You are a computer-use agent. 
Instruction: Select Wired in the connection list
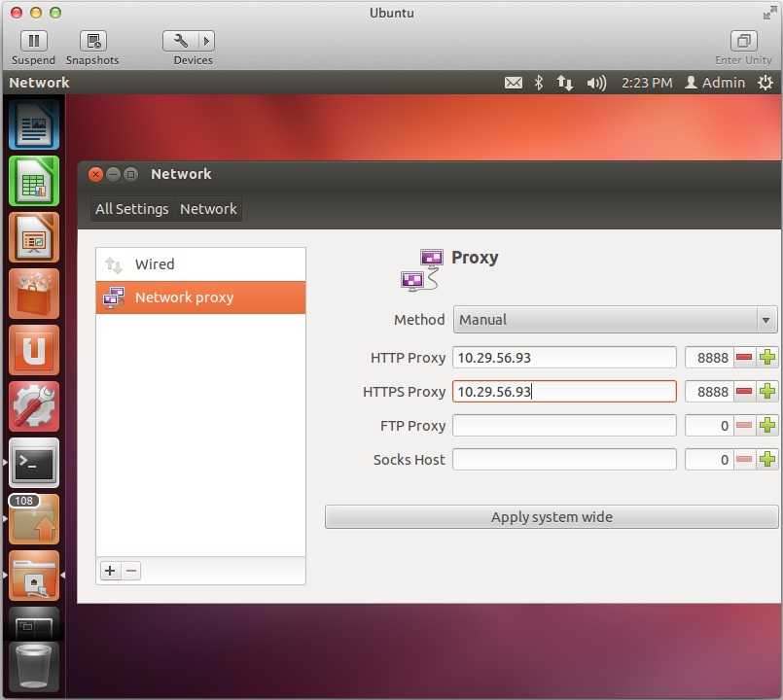pos(200,264)
